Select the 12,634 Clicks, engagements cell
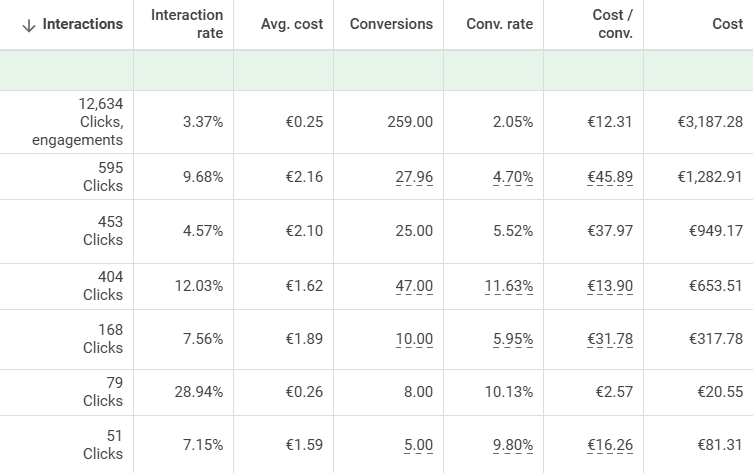 click(78, 122)
